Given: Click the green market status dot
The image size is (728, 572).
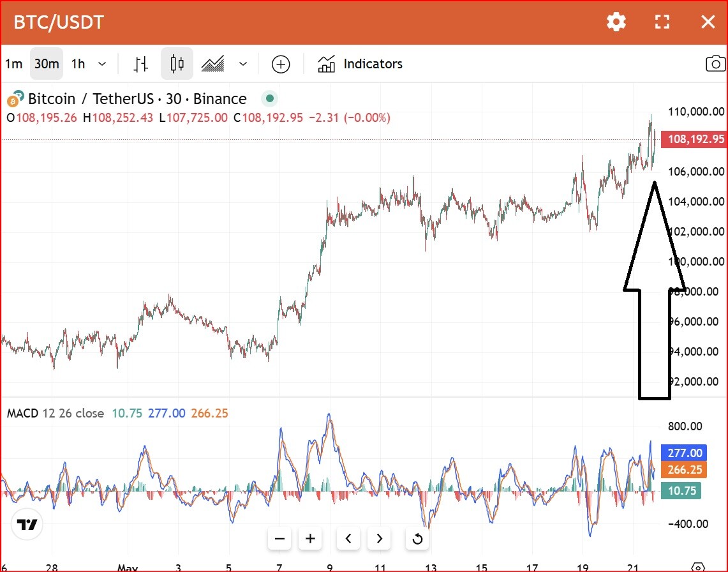Looking at the screenshot, I should 270,98.
